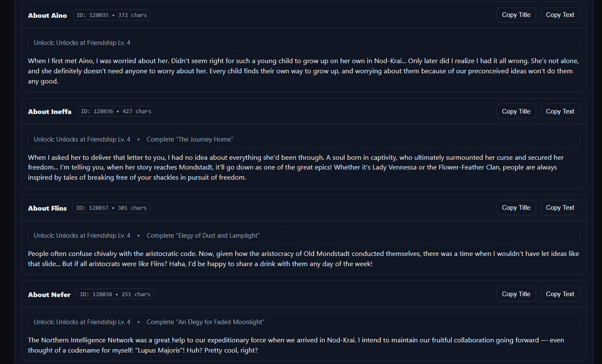Select the About Ineffa heading
Viewport: 602px width, 364px height.
point(50,112)
